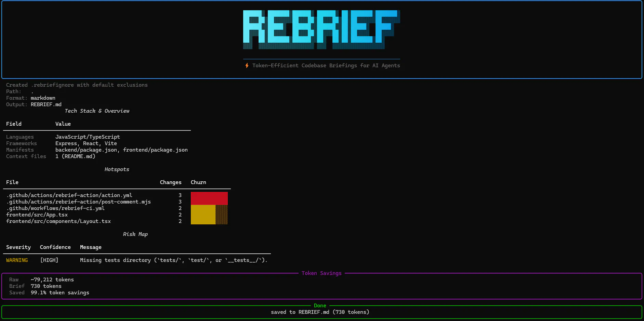
Task: Click the 'Risk Map' table title
Action: click(135, 234)
